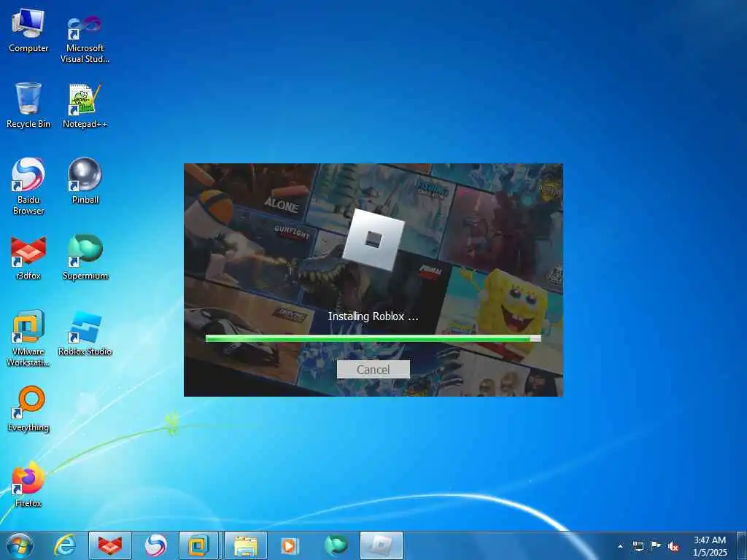Show hidden system tray icons
This screenshot has height=560, width=747.
coord(620,546)
